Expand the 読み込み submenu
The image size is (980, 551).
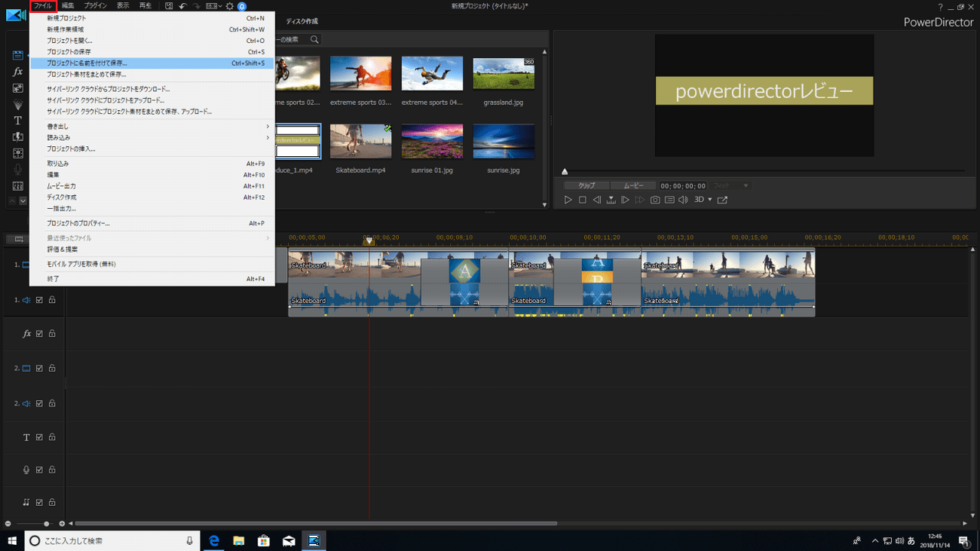coord(152,138)
